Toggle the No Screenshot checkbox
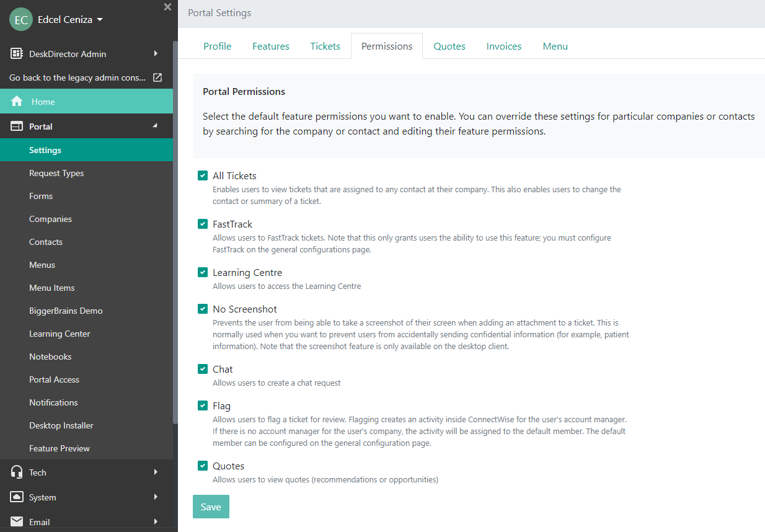765x532 pixels. pyautogui.click(x=203, y=309)
